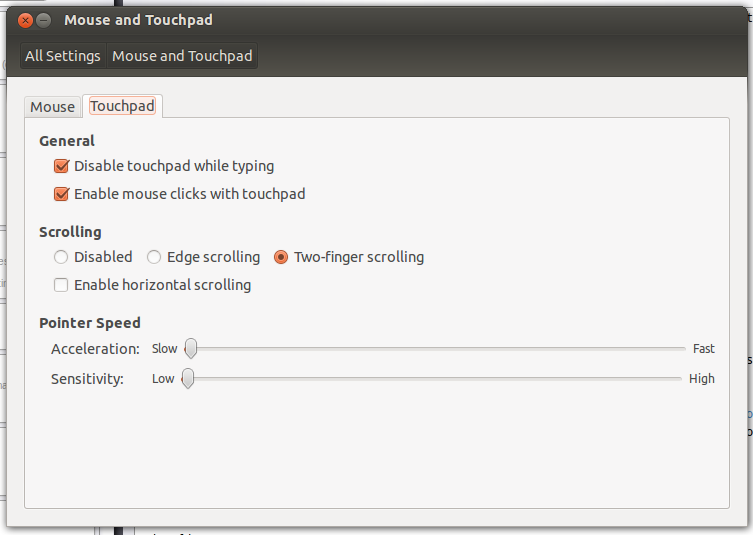This screenshot has width=753, height=535.
Task: Click the Mouse and Touchpad breadcrumb button
Action: pos(182,56)
